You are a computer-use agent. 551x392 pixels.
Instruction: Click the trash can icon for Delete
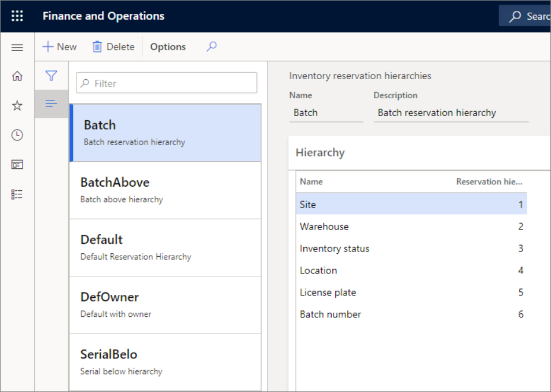[97, 47]
